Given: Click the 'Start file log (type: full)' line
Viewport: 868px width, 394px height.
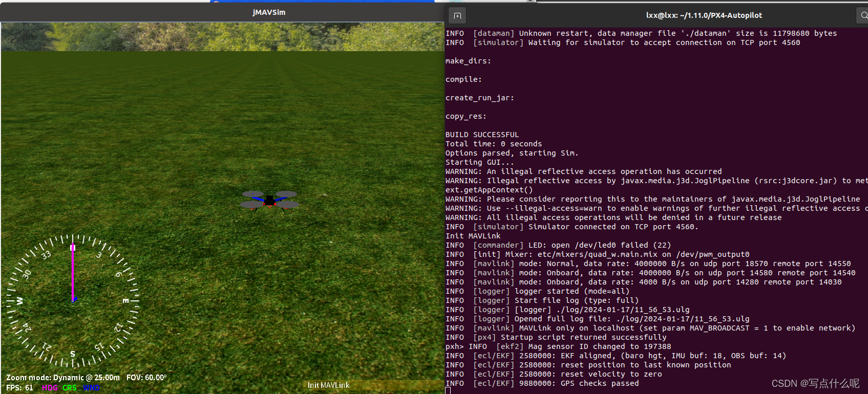Looking at the screenshot, I should click(542, 300).
